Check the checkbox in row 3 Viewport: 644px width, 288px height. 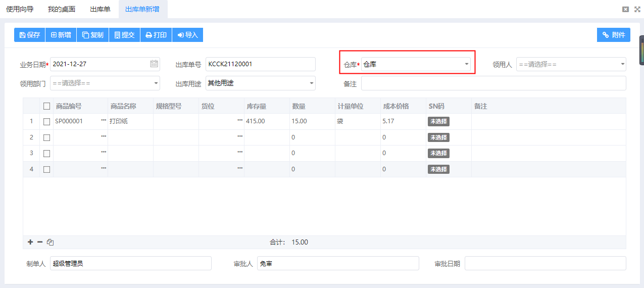[47, 153]
